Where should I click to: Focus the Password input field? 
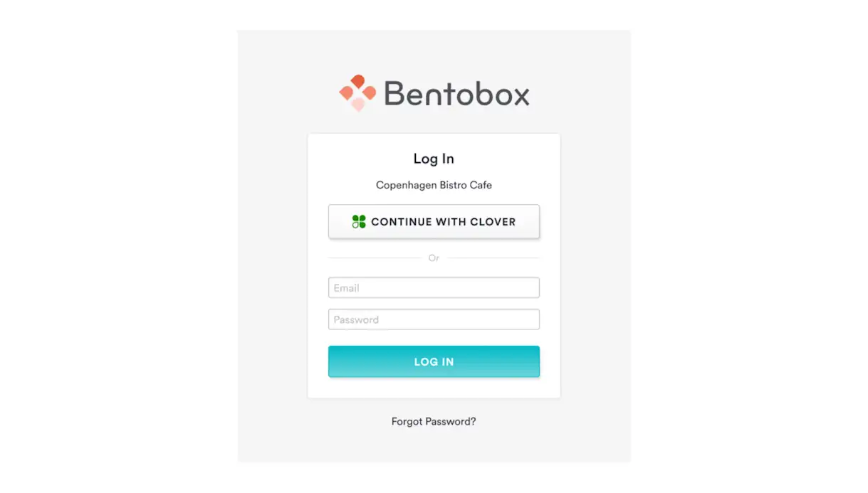pos(434,319)
